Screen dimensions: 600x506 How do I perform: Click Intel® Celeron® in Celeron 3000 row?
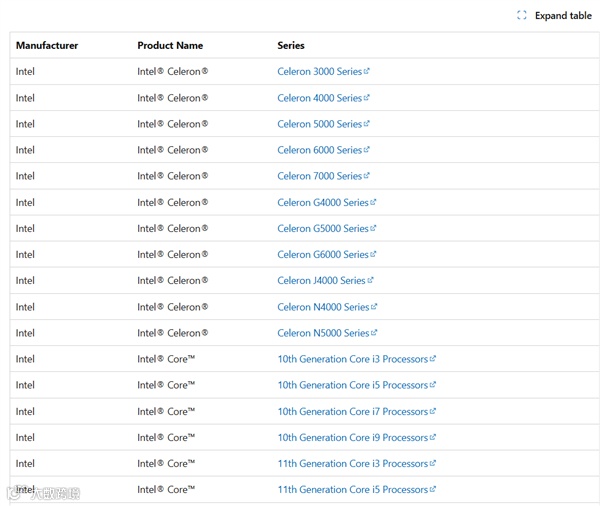[x=173, y=72]
